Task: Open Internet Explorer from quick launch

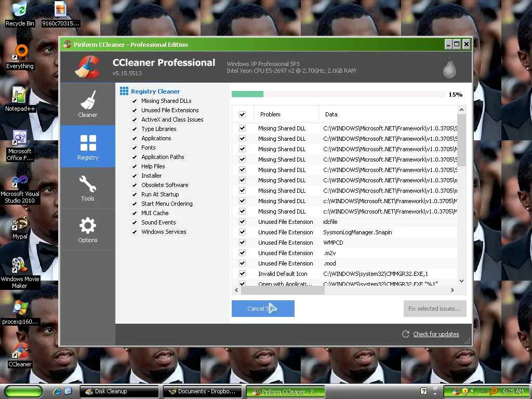Action: click(x=57, y=391)
